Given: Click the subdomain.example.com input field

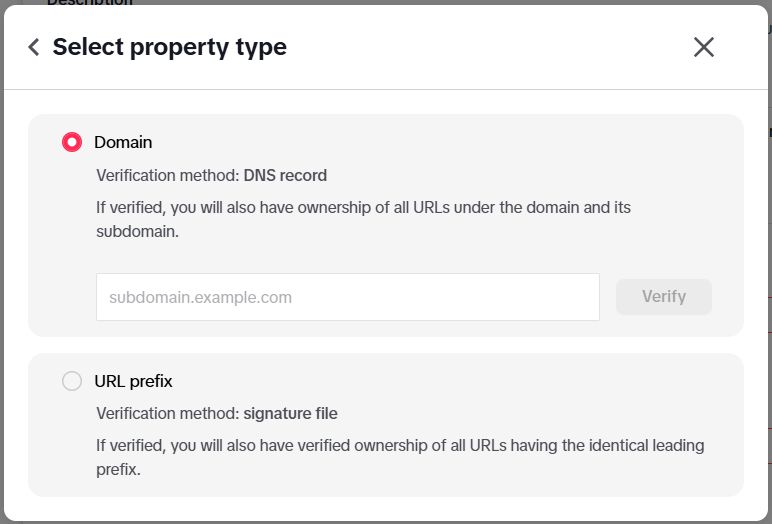Looking at the screenshot, I should coord(347,297).
